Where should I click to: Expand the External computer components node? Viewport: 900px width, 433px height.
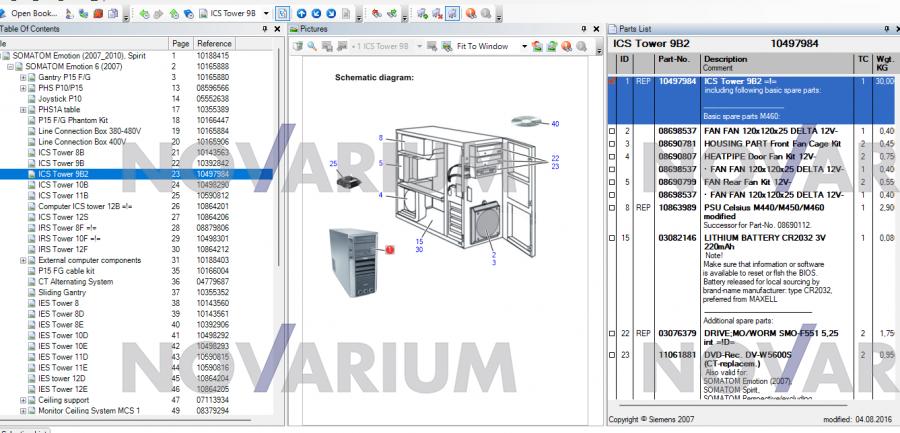click(x=25, y=260)
